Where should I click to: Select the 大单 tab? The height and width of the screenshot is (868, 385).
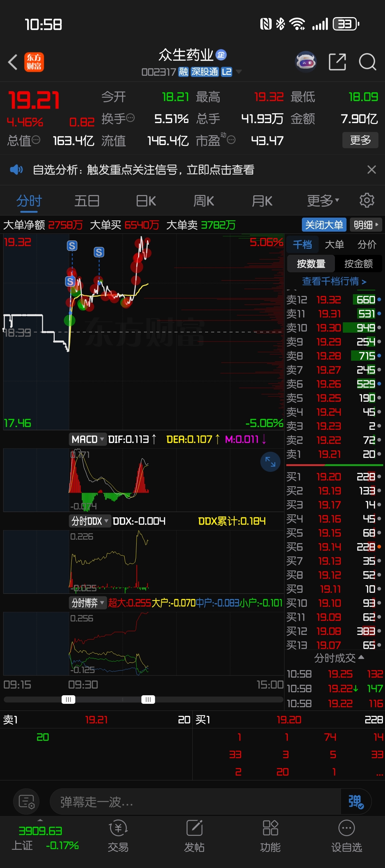coord(334,244)
